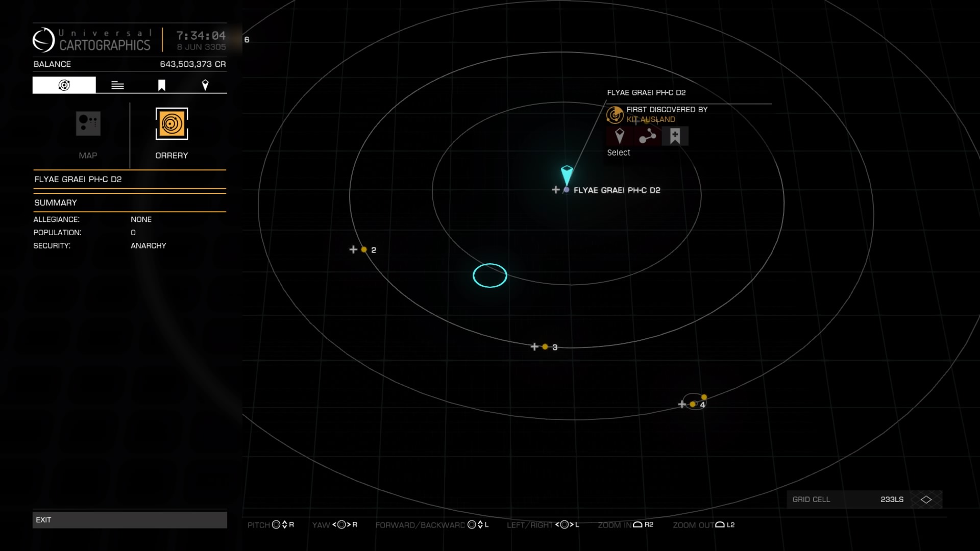Click the Pitch control hint

click(x=271, y=525)
